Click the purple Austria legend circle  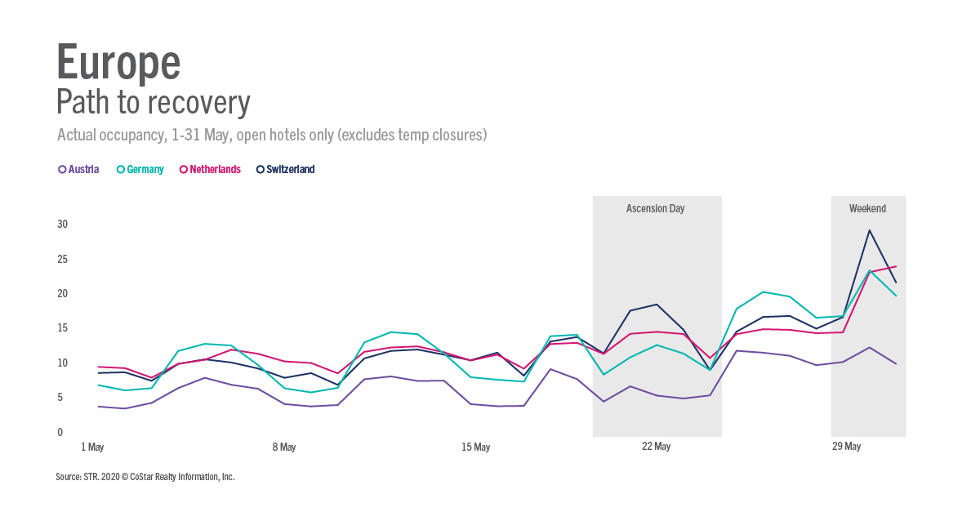pyautogui.click(x=62, y=170)
